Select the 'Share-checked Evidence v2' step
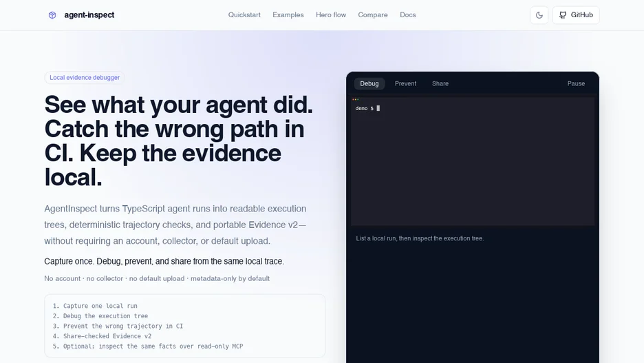644x363 pixels. tap(102, 336)
